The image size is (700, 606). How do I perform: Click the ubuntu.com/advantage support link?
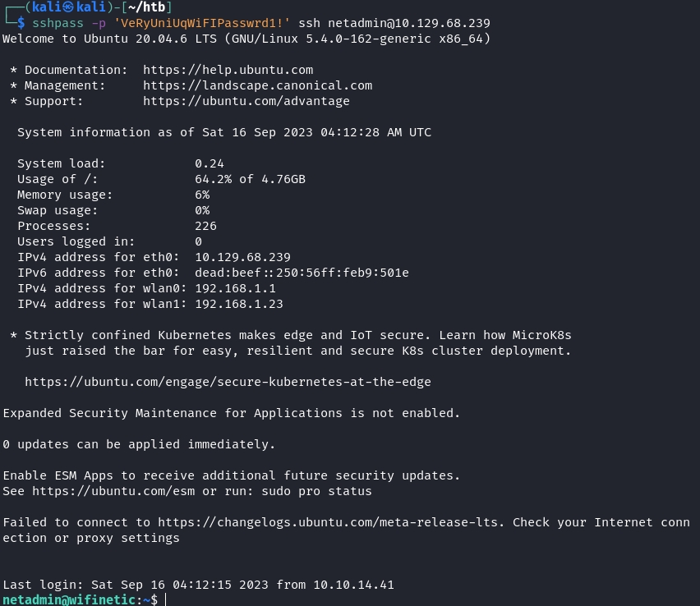coord(246,101)
